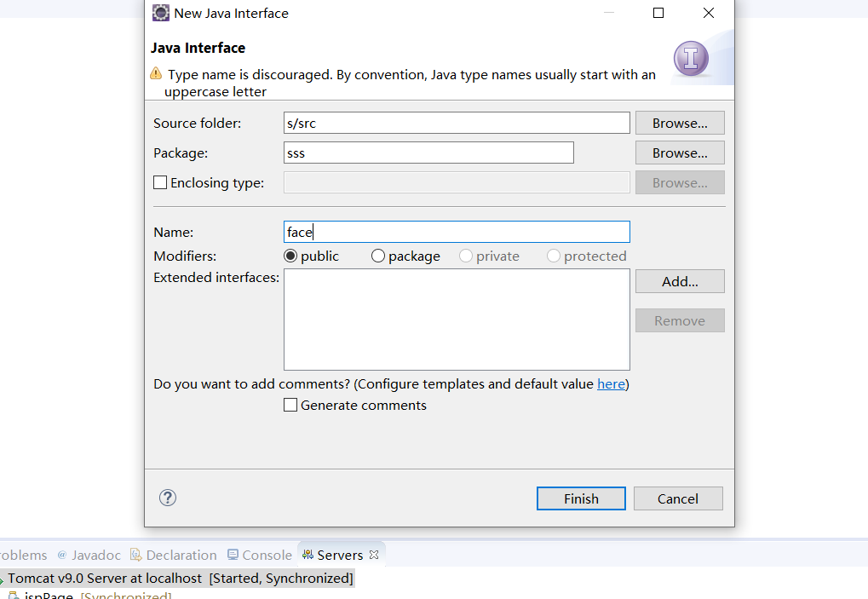Check the Generate comments option
Image resolution: width=868 pixels, height=599 pixels.
[291, 406]
